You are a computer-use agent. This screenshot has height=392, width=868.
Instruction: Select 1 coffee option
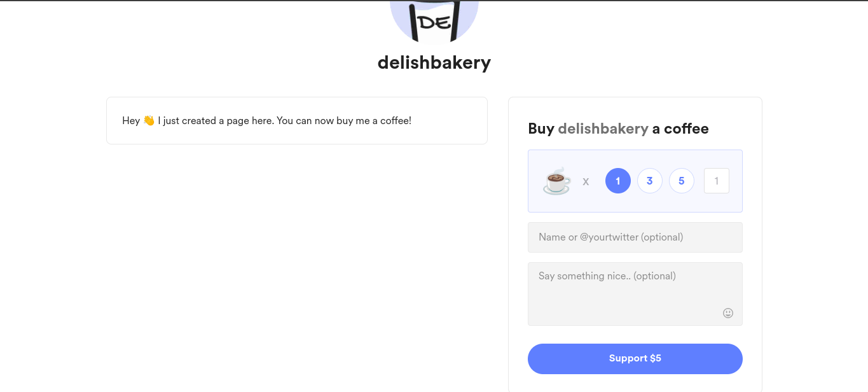click(618, 181)
